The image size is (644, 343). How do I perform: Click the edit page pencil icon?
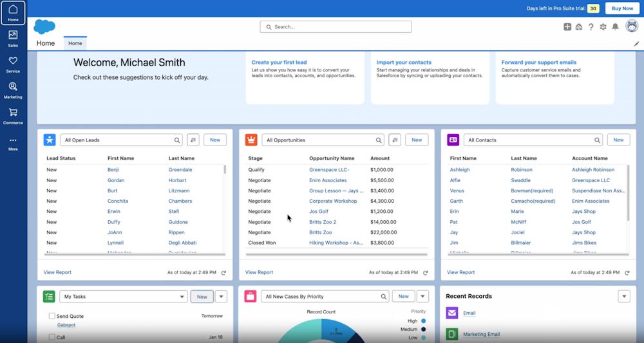tap(637, 44)
